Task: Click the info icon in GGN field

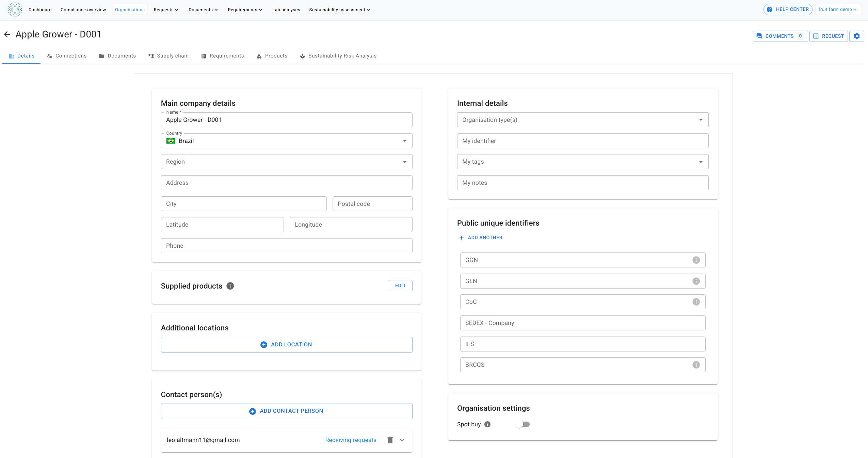Action: pyautogui.click(x=696, y=260)
